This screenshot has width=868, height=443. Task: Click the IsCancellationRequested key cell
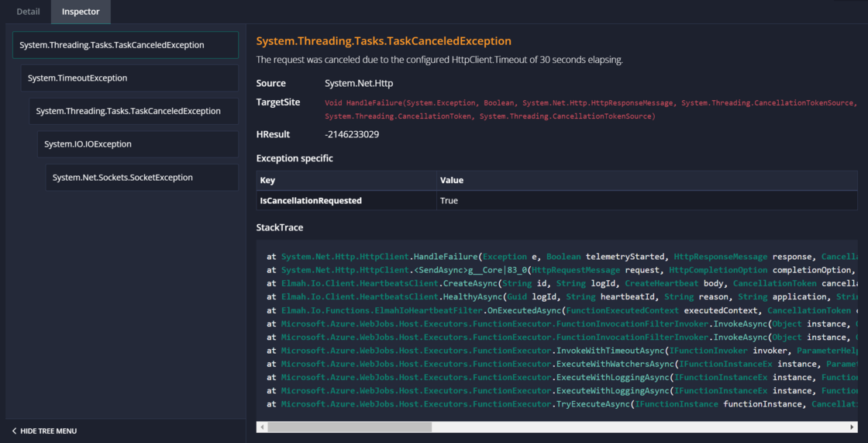(x=346, y=201)
